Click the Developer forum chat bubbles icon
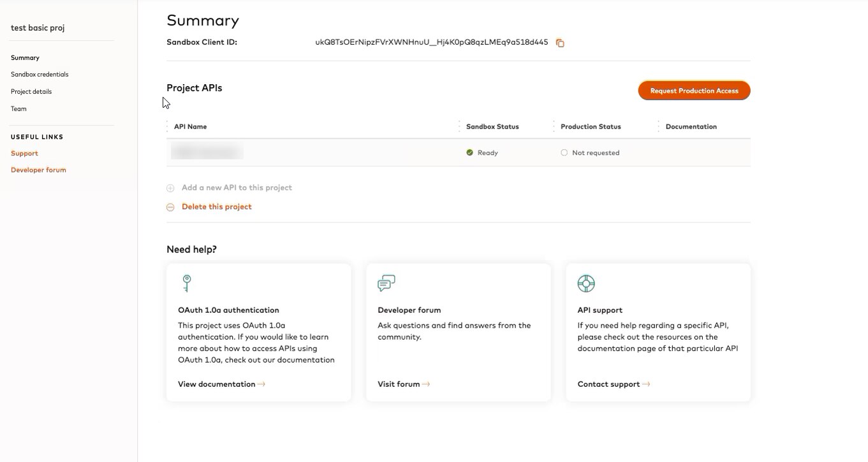Screen dimensions: 868x462 tap(386, 283)
